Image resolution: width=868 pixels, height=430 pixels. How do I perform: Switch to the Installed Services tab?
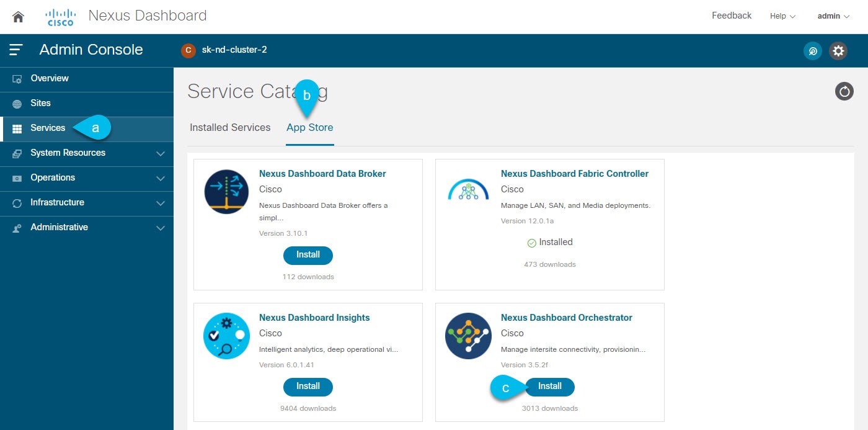tap(230, 127)
